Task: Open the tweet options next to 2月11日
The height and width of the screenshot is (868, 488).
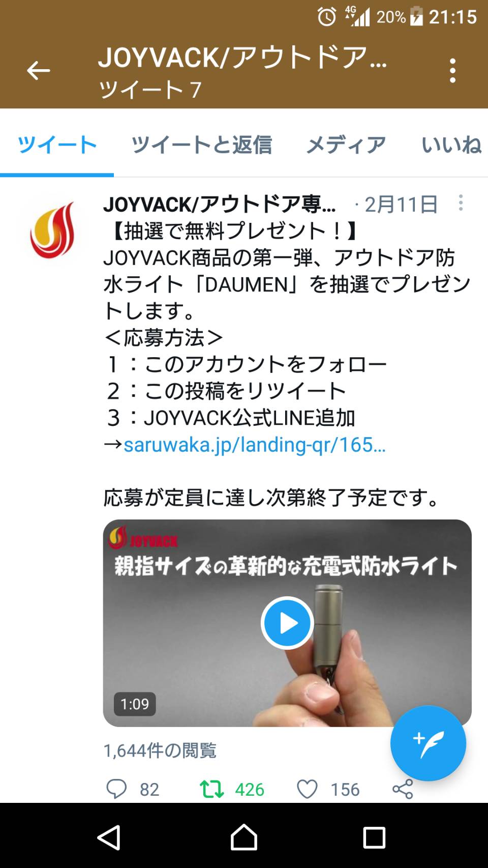Action: 461,202
